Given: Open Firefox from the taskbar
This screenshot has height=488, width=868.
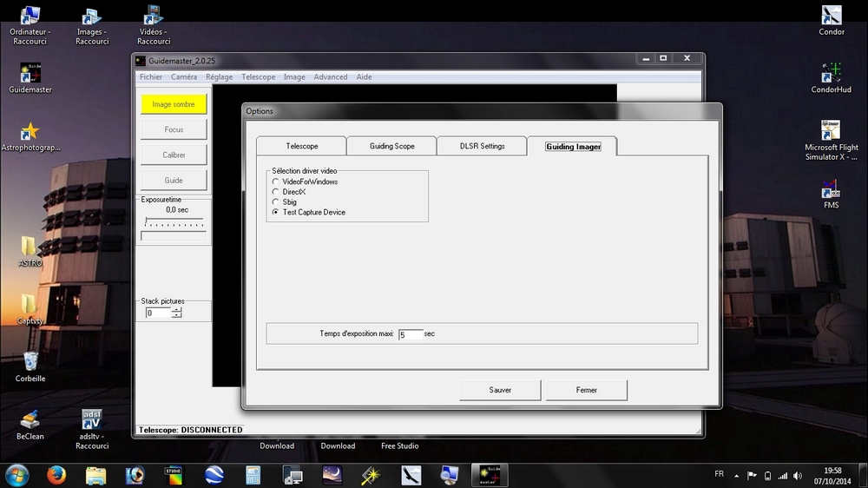Looking at the screenshot, I should point(56,475).
